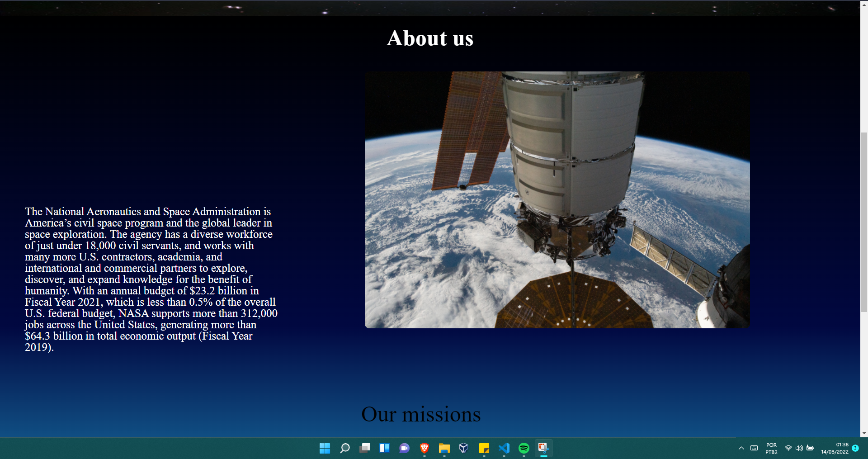The width and height of the screenshot is (868, 459).
Task: Click the scroll down arrow on scrollbar
Action: pyautogui.click(x=864, y=433)
